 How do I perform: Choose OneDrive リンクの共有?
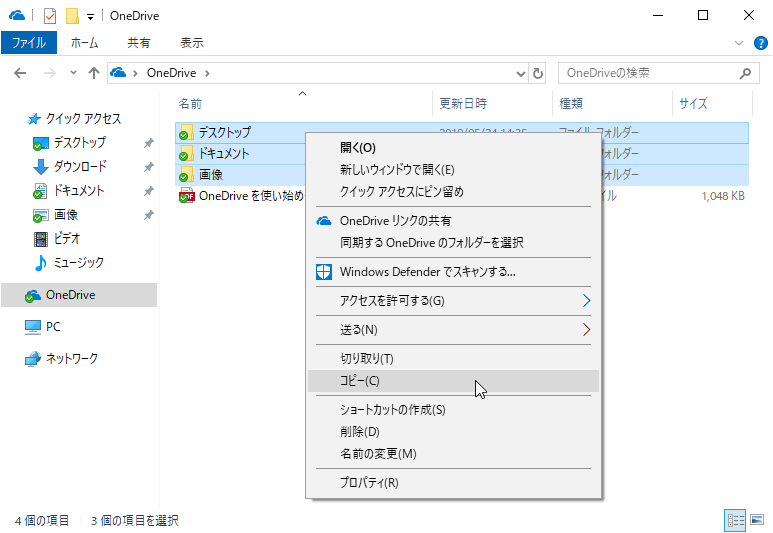pyautogui.click(x=453, y=220)
